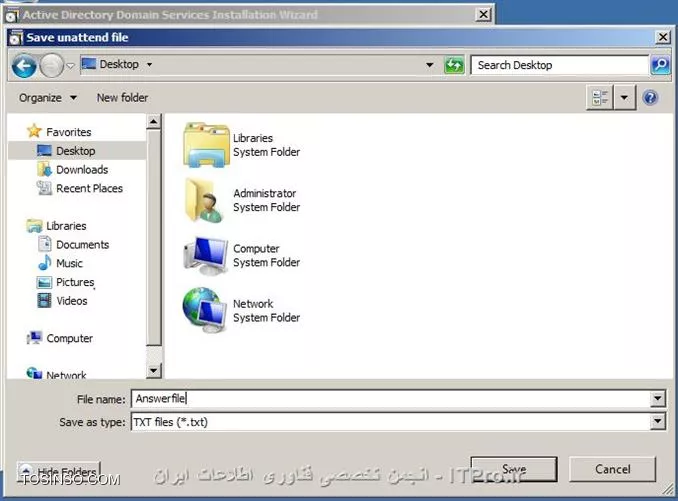Click New folder
The width and height of the screenshot is (678, 501).
coord(122,98)
